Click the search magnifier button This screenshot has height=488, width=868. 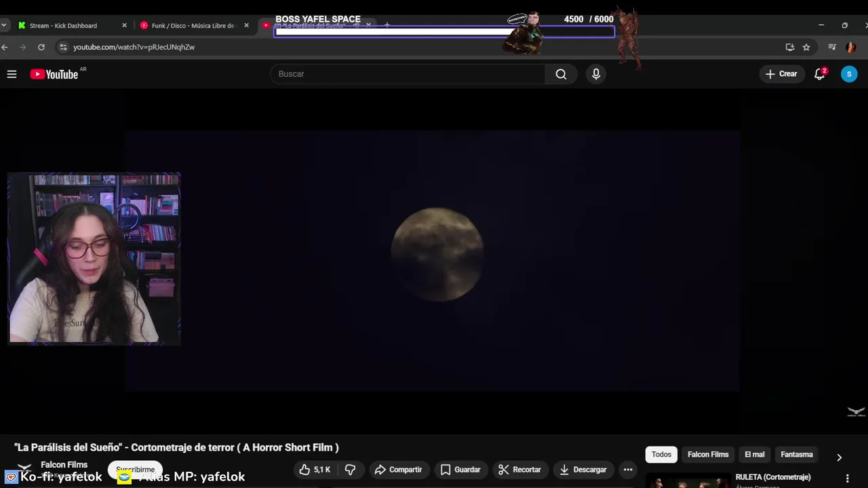pyautogui.click(x=561, y=74)
